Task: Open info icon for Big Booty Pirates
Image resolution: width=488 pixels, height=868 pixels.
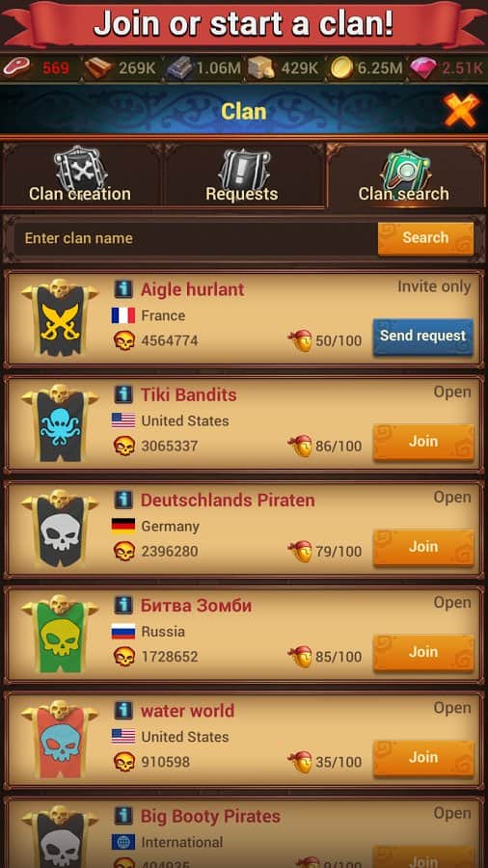Action: click(122, 815)
